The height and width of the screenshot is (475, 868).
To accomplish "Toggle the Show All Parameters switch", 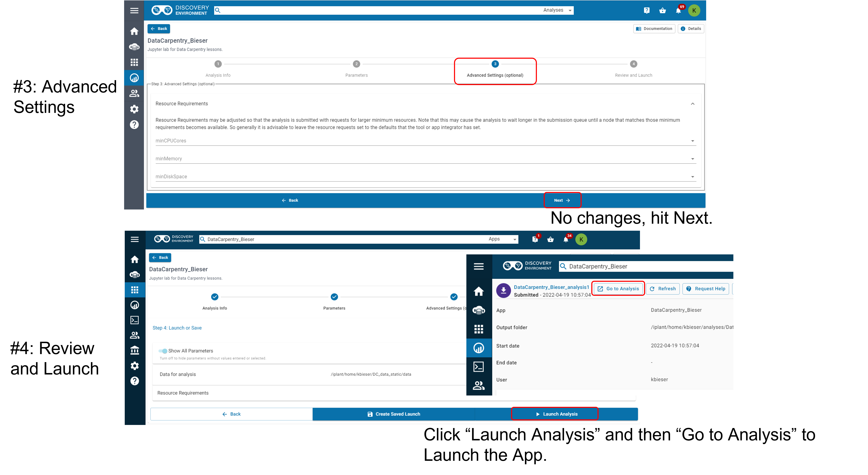I will pos(163,351).
